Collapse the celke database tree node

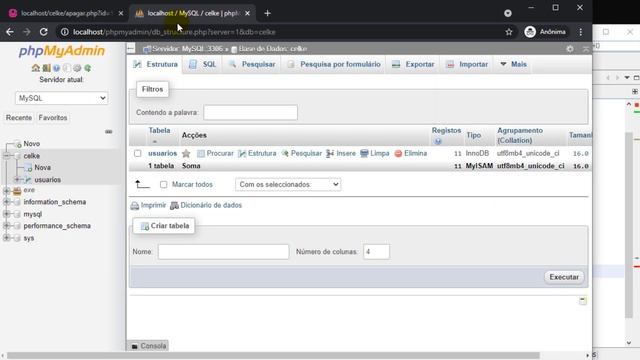[x=7, y=156]
